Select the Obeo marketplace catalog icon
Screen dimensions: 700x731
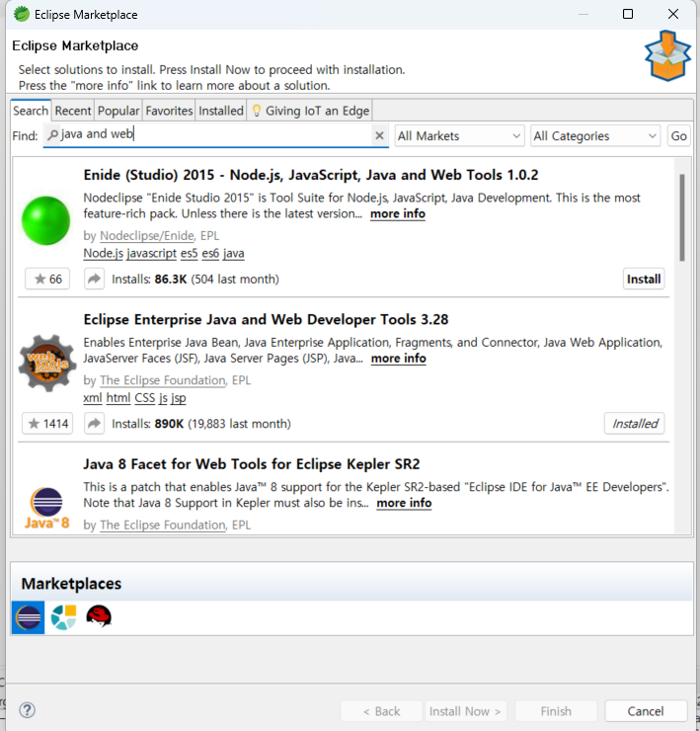click(x=63, y=617)
